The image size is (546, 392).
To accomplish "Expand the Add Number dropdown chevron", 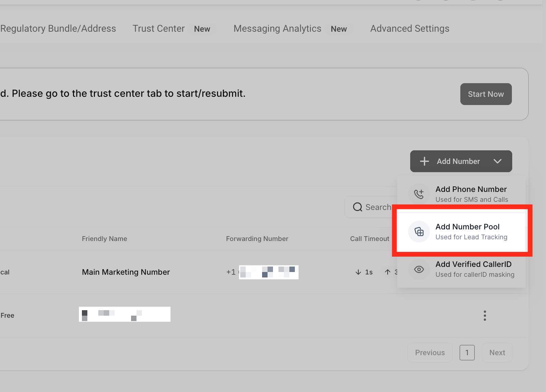I will coord(498,161).
